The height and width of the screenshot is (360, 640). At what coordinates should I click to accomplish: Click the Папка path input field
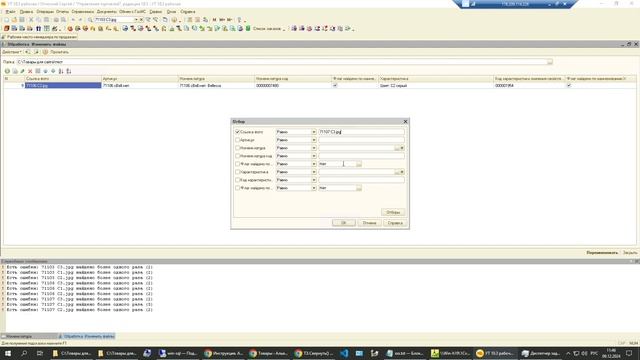coord(282,62)
